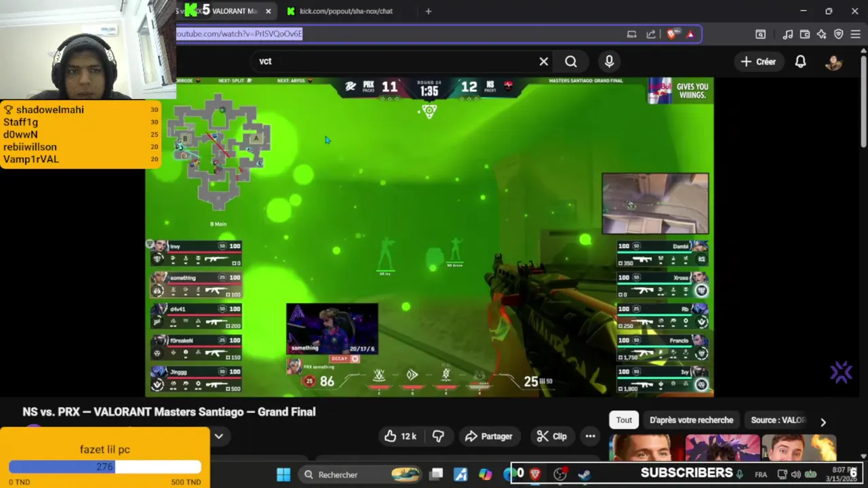Like the video with 12 k thumbs-up
The image size is (868, 488).
400,436
